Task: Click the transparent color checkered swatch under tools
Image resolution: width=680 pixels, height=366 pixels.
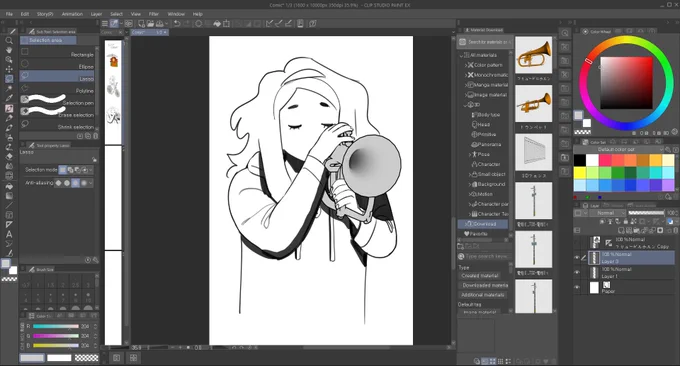Action: pyautogui.click(x=9, y=279)
